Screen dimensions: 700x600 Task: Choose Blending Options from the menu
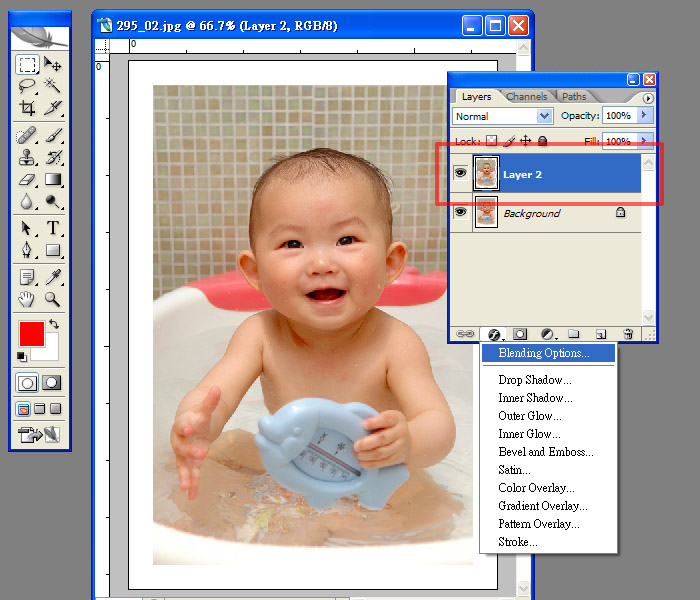click(543, 353)
